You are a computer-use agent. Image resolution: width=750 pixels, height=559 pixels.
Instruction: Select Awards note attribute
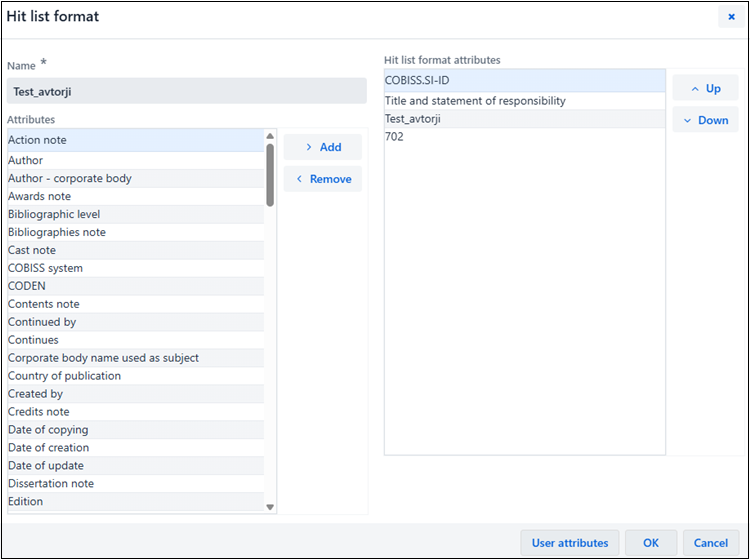[x=136, y=196]
